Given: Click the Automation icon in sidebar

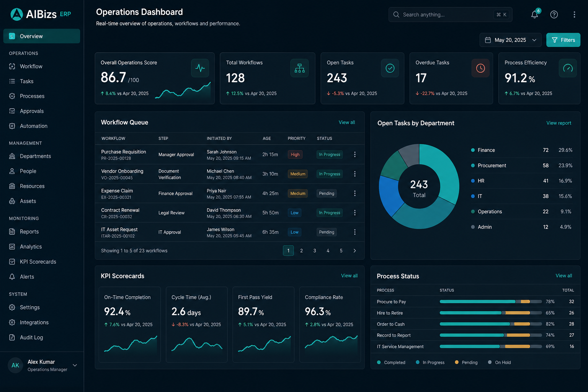Looking at the screenshot, I should pyautogui.click(x=12, y=126).
